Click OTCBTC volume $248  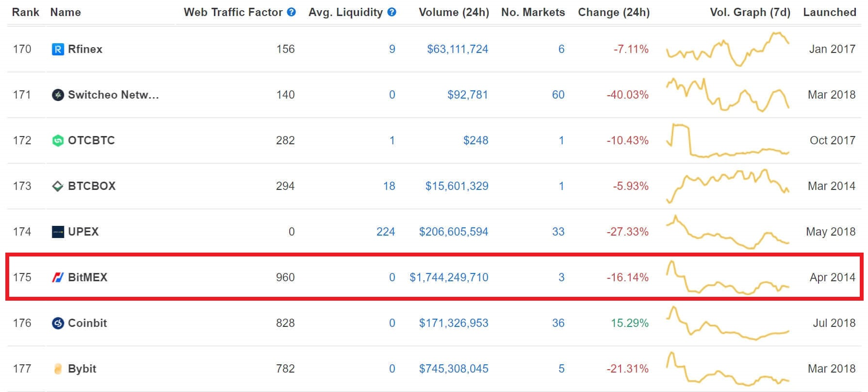(475, 140)
